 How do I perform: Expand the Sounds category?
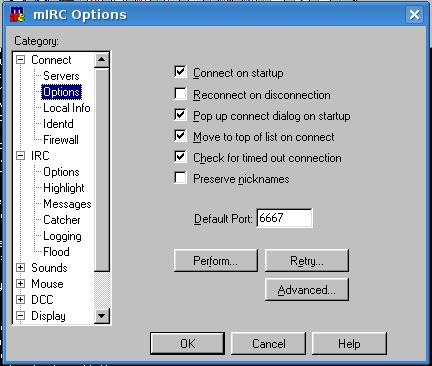pos(21,268)
